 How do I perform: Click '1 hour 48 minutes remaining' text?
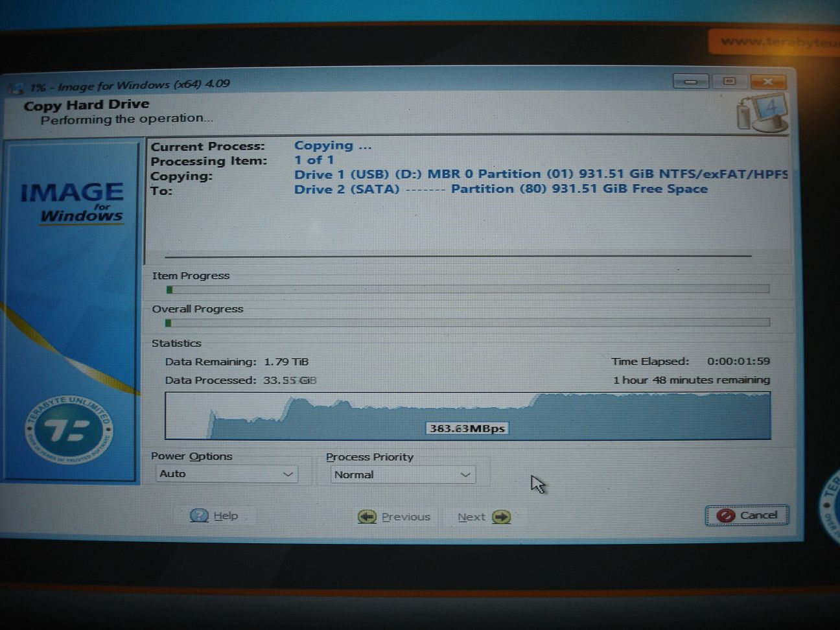692,380
